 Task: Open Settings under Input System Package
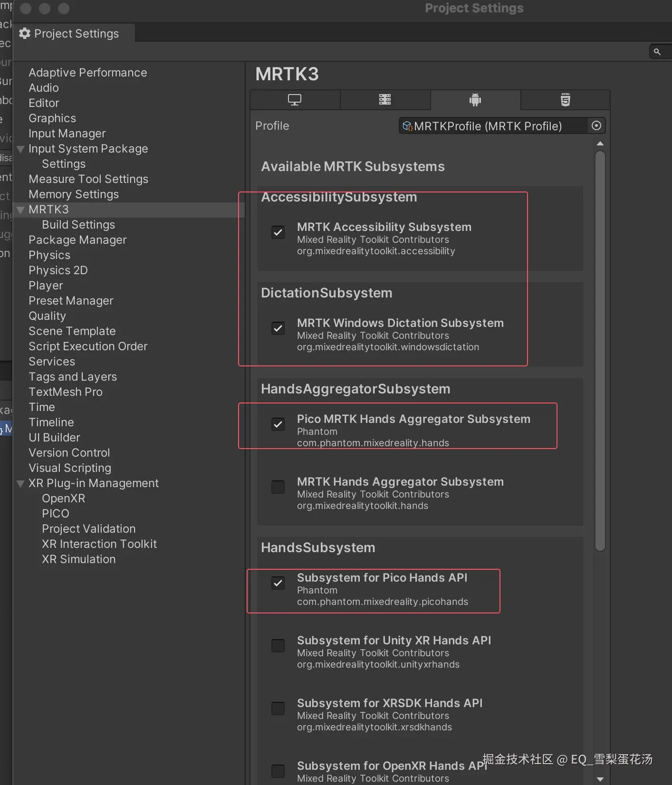[x=64, y=164]
